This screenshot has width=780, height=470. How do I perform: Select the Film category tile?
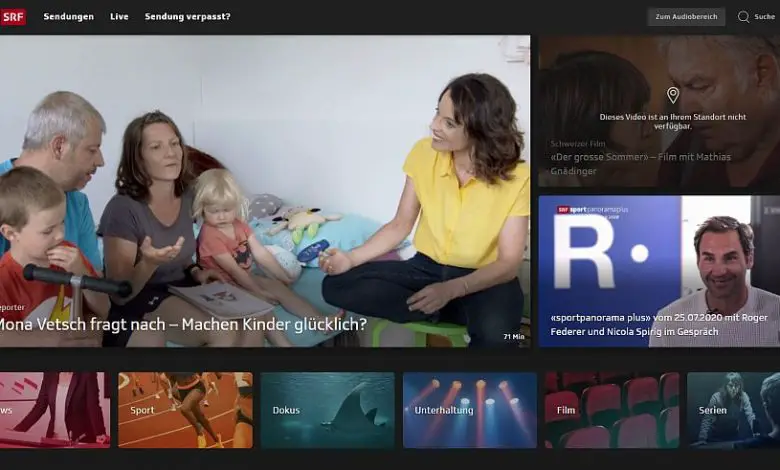612,410
